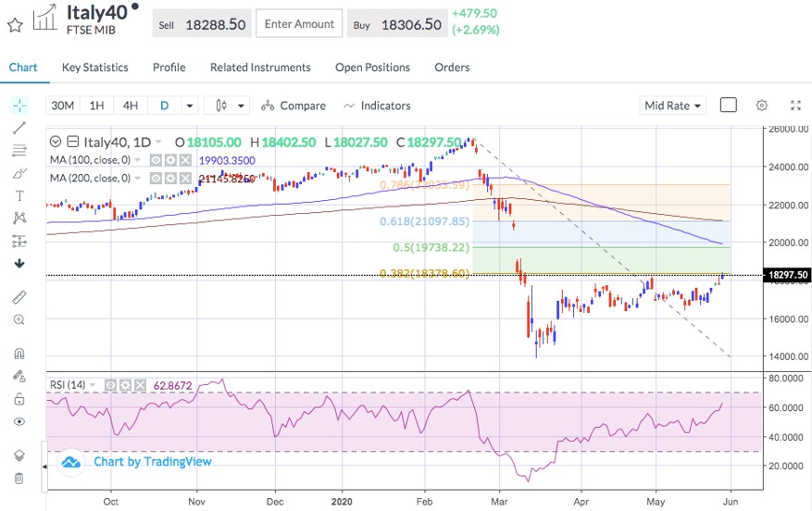
Task: Add Italy40 to favorites with star icon
Action: 15,25
